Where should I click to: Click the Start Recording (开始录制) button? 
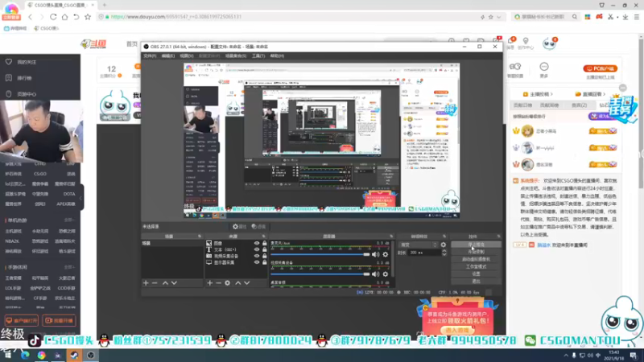(476, 252)
